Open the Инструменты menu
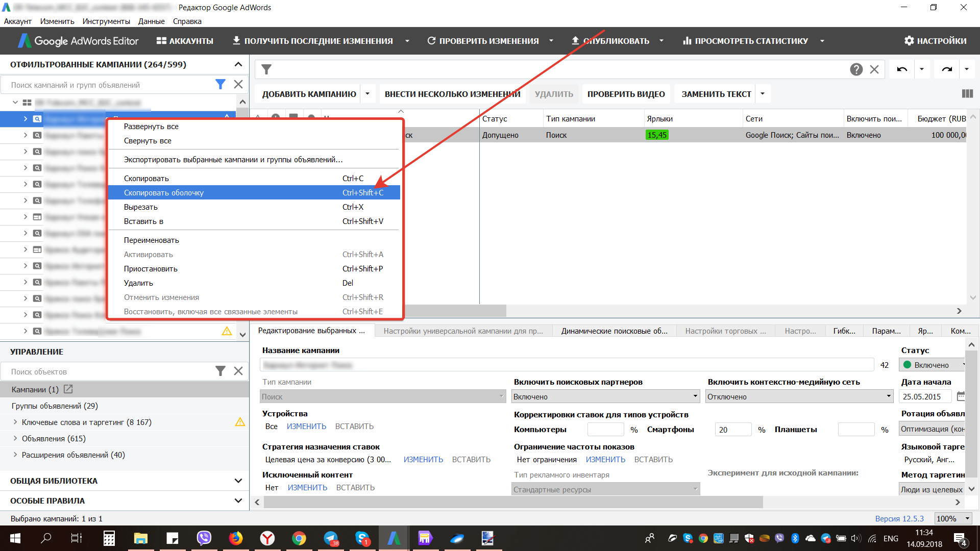 click(106, 21)
